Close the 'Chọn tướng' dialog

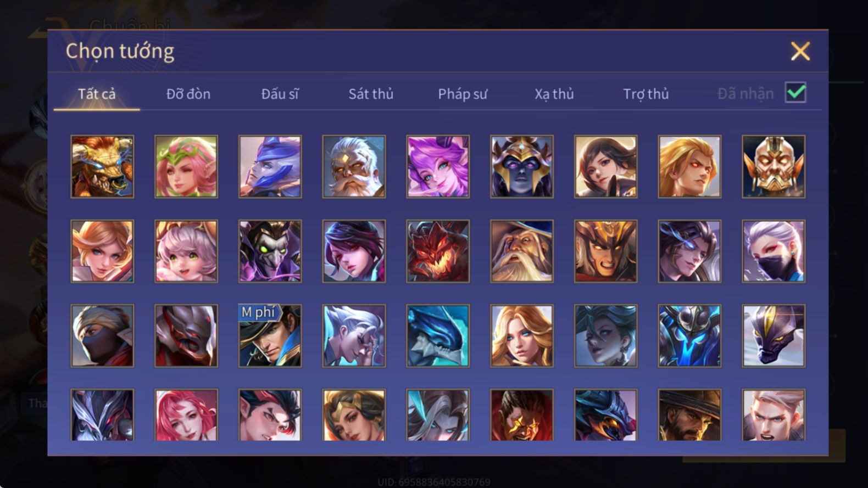coord(800,51)
